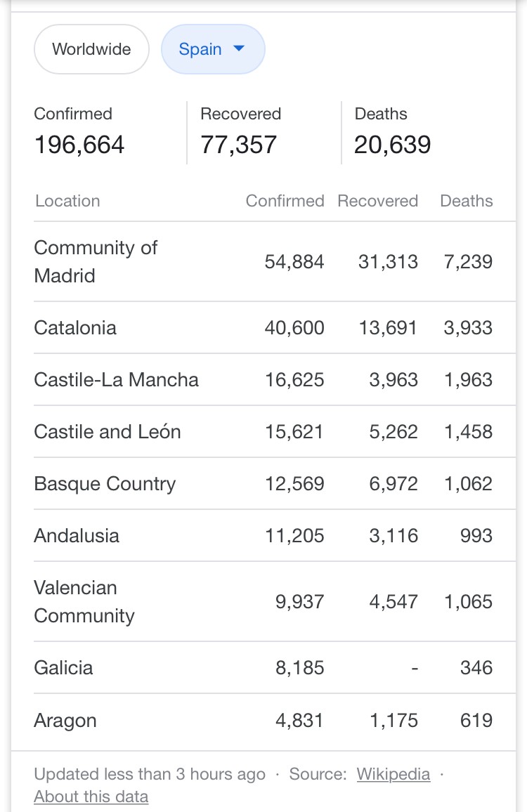This screenshot has height=812, width=527.
Task: Open the Spain region dropdown
Action: click(213, 49)
